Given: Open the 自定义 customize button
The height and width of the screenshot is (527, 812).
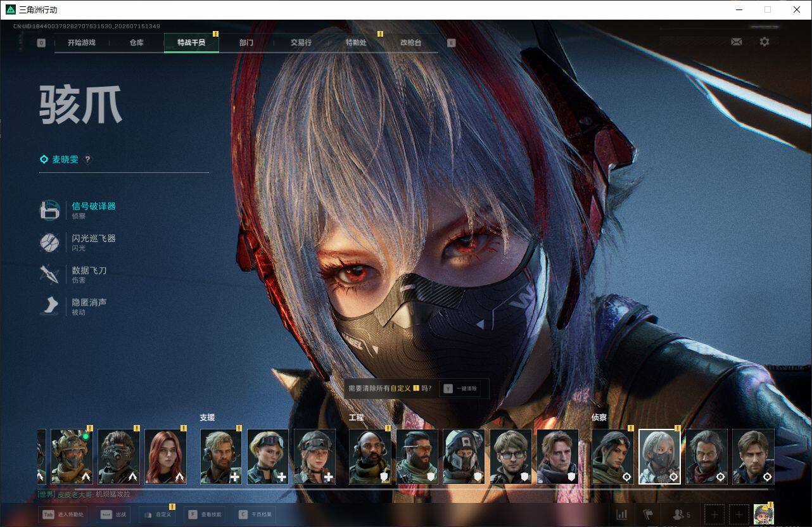Looking at the screenshot, I should click(156, 515).
